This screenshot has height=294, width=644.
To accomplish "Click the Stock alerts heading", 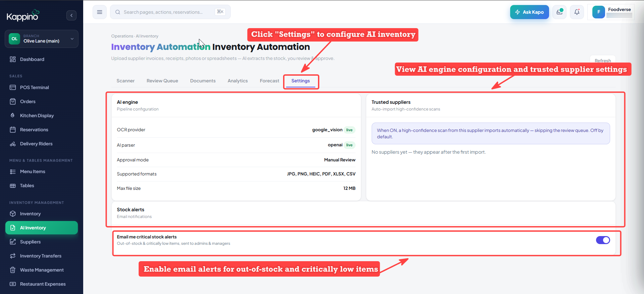I will click(130, 210).
